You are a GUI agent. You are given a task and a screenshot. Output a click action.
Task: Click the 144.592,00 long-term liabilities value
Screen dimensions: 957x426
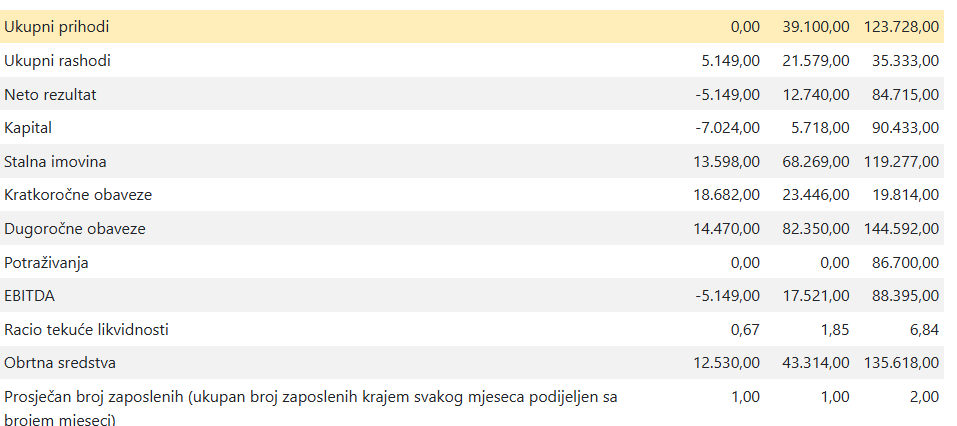click(899, 229)
